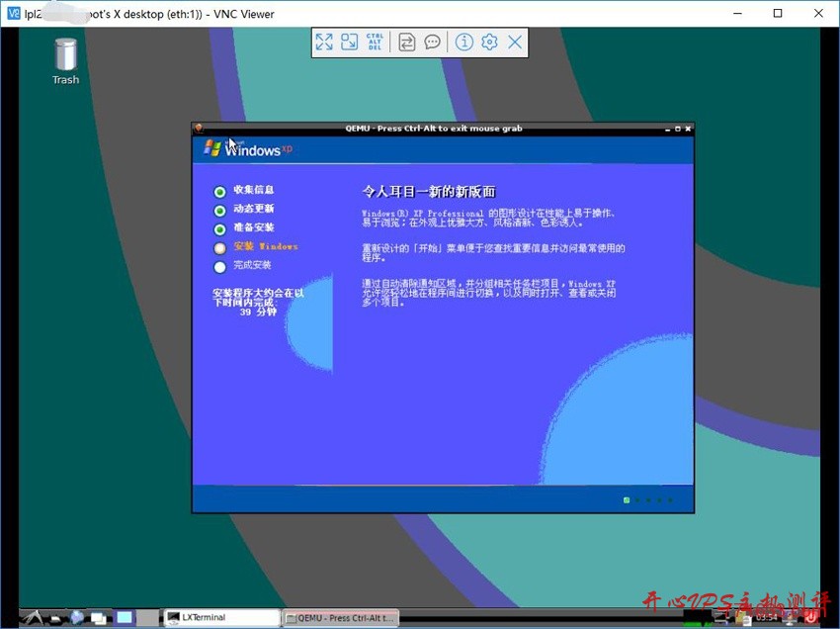
Task: Open the web browser globe icon on taskbar
Action: click(x=76, y=618)
